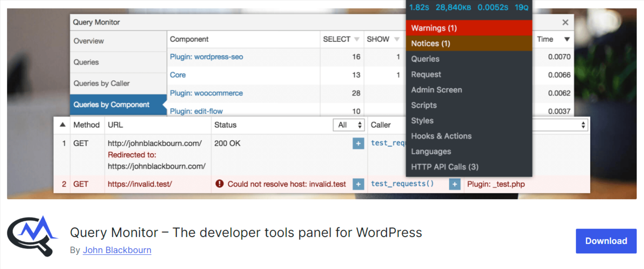Click plus icon next to test_requests() caller
Screen dimensions: 644x269
coord(454,184)
